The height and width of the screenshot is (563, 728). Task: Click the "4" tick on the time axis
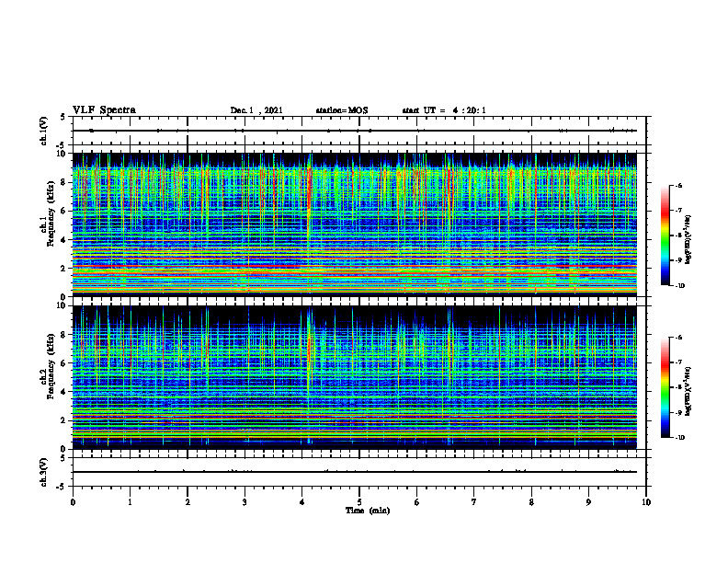[x=301, y=502]
